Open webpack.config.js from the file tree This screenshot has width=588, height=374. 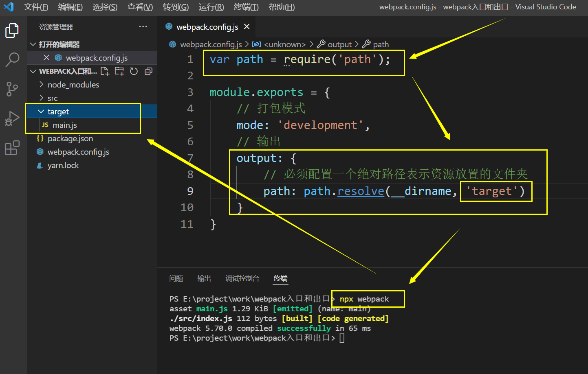[x=78, y=152]
